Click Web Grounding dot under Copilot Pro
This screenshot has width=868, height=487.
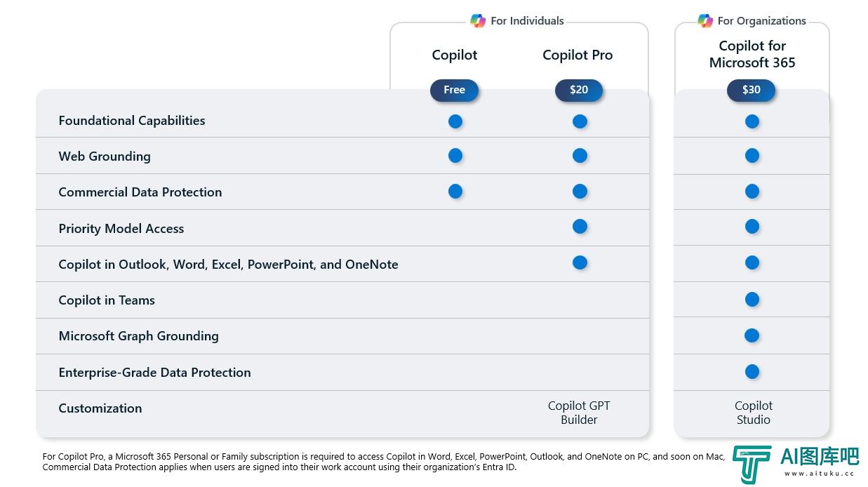(580, 155)
